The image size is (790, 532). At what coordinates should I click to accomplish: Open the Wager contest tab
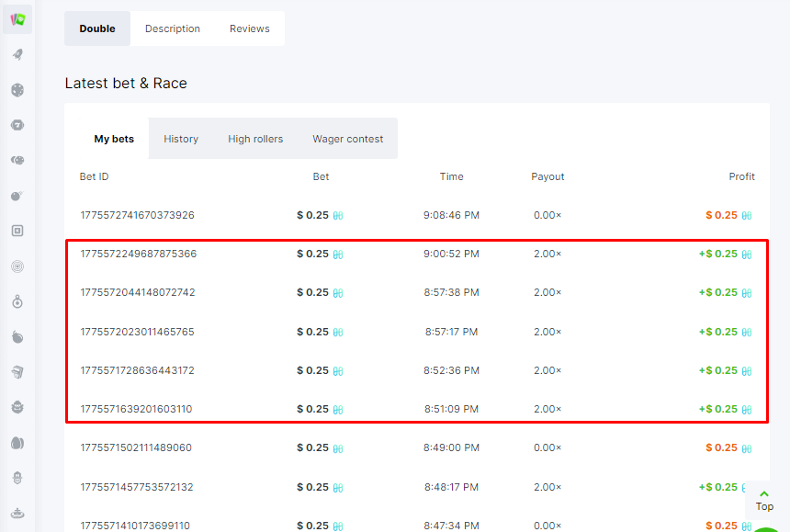click(x=348, y=139)
